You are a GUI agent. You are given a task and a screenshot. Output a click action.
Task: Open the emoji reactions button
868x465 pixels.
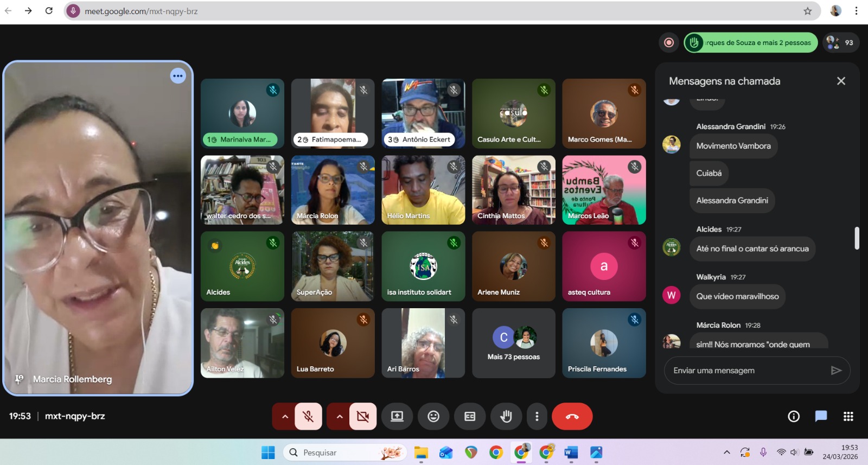pos(433,416)
